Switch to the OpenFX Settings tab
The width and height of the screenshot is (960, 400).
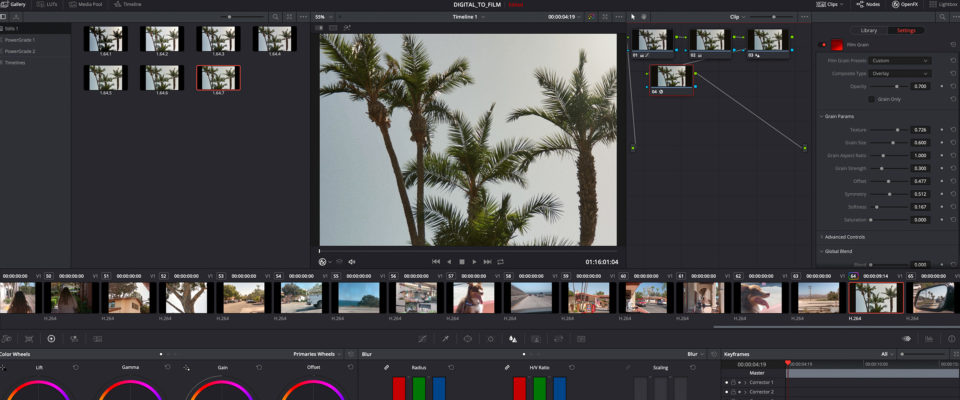point(906,30)
